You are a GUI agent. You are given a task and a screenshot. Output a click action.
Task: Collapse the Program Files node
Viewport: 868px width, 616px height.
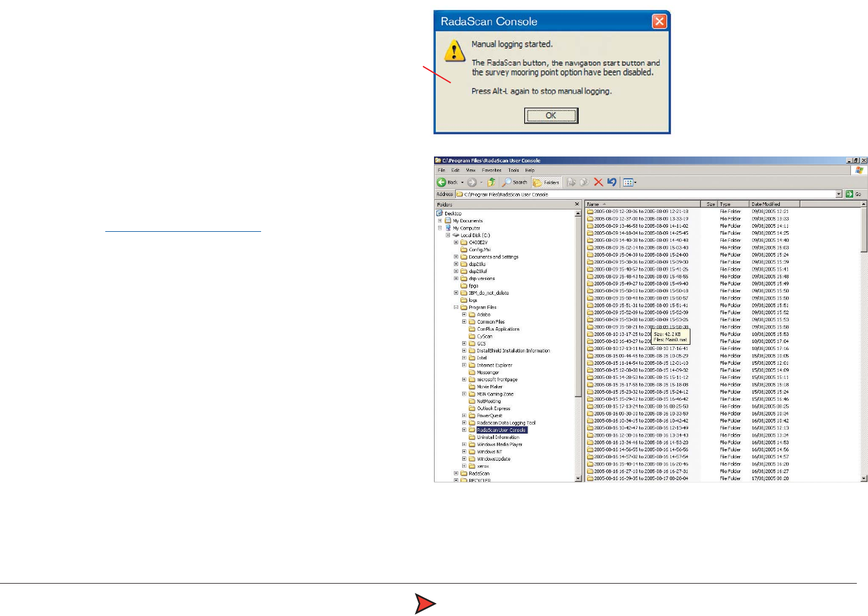click(456, 307)
